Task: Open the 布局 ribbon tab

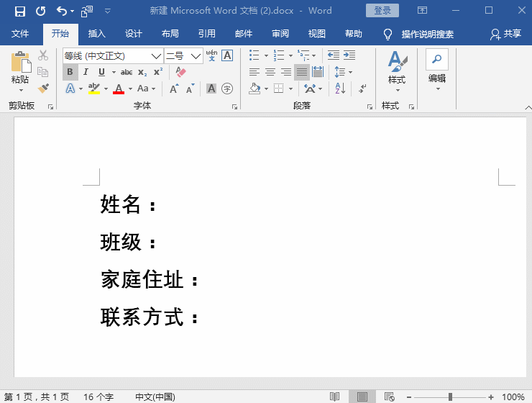Action: (x=170, y=34)
